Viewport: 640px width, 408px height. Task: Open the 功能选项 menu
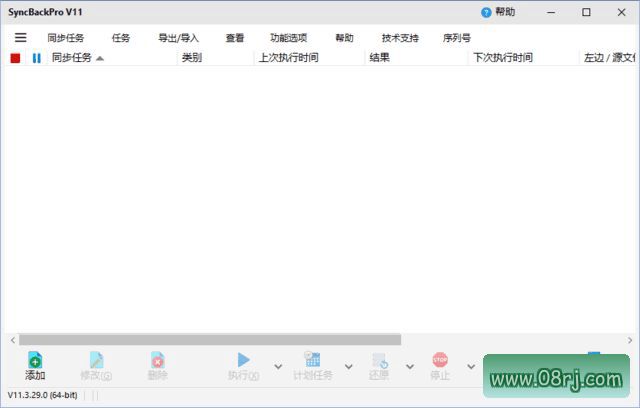pyautogui.click(x=289, y=38)
